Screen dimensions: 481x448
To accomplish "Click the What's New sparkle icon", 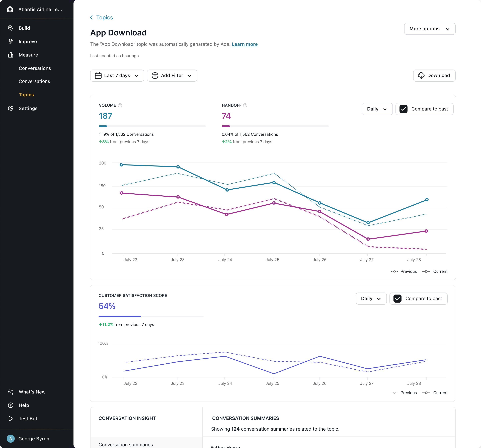I will 10,392.
